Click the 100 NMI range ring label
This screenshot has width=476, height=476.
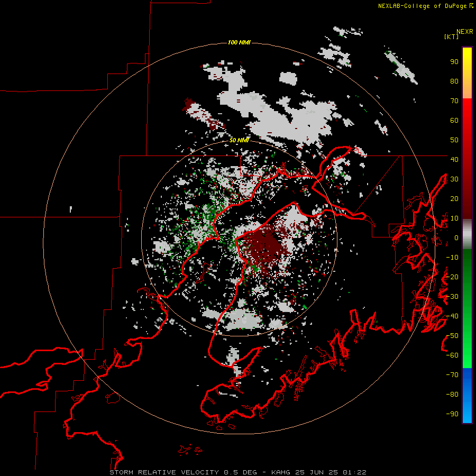coord(239,42)
